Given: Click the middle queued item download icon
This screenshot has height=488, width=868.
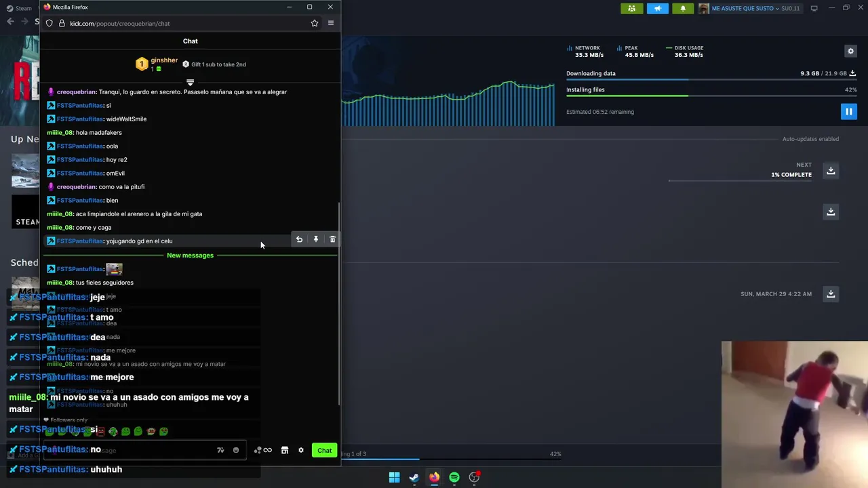Looking at the screenshot, I should pos(831,211).
